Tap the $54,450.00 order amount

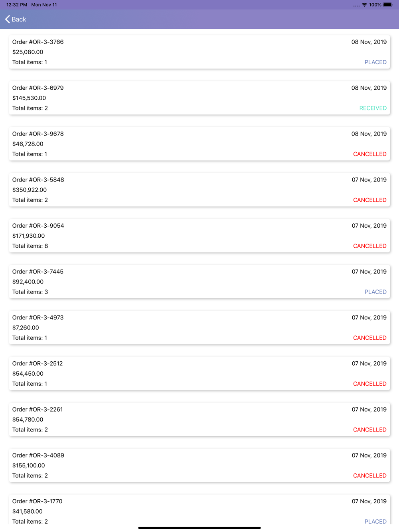click(x=28, y=374)
